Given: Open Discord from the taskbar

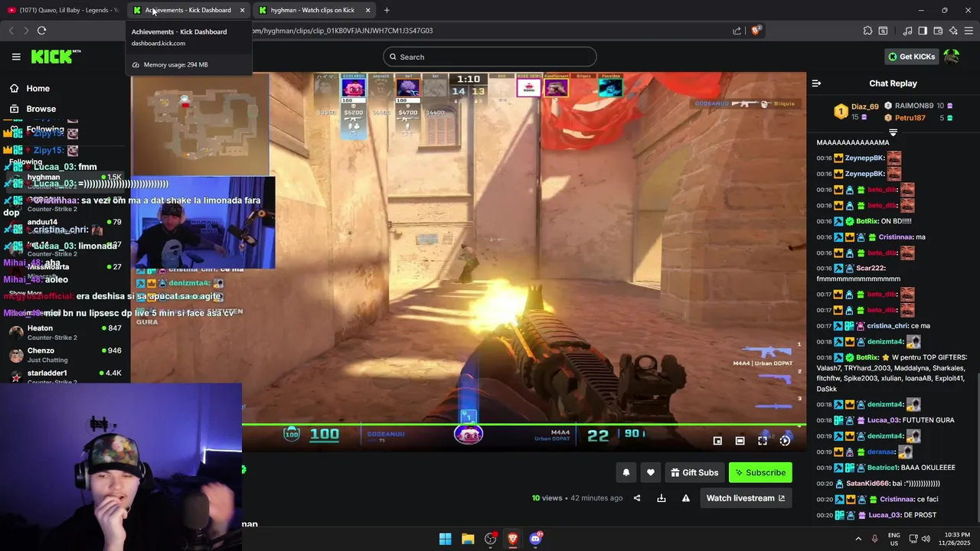Looking at the screenshot, I should [x=535, y=539].
